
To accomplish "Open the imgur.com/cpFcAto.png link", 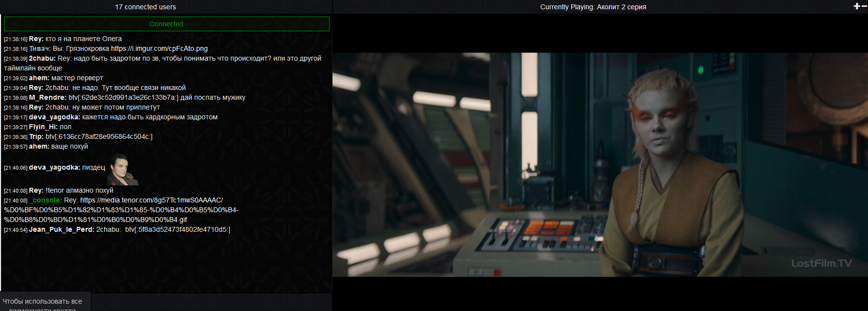I will tap(159, 48).
